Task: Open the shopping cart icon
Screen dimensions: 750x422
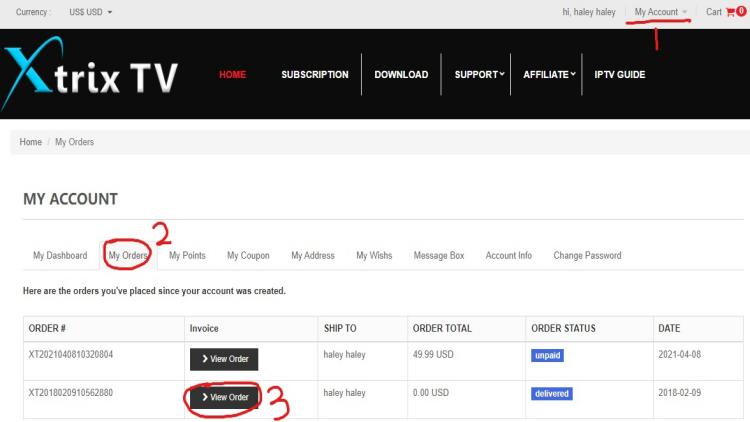Action: (730, 12)
